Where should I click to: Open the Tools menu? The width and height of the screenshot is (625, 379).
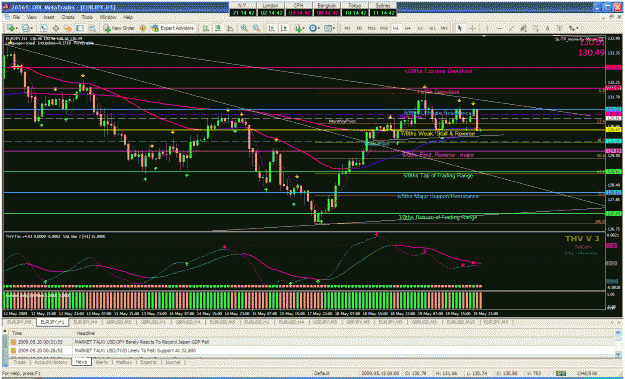coord(87,18)
